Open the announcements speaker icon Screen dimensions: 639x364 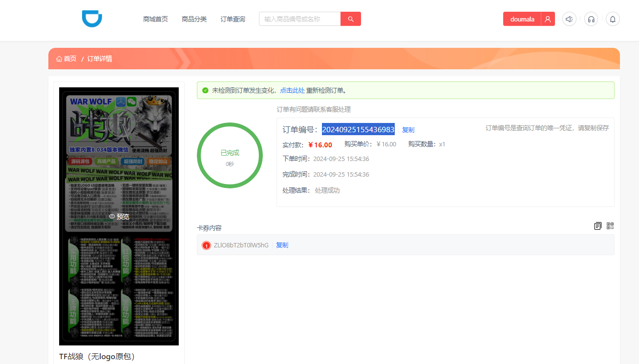tap(569, 19)
